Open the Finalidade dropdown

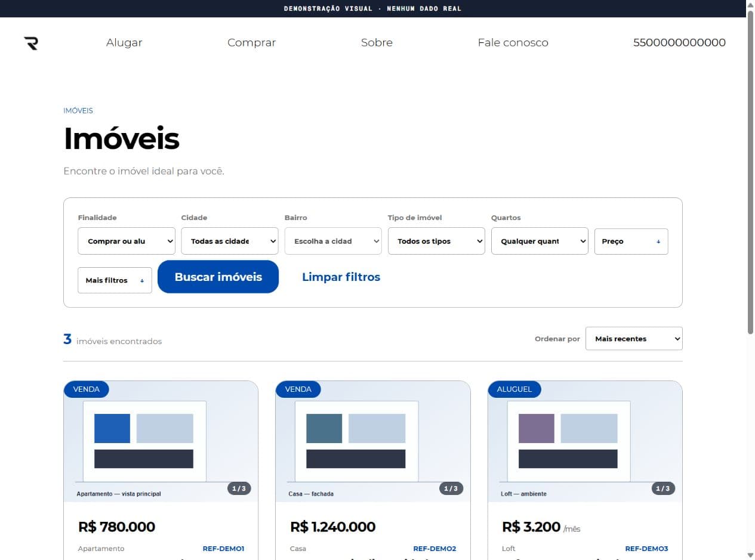(127, 241)
